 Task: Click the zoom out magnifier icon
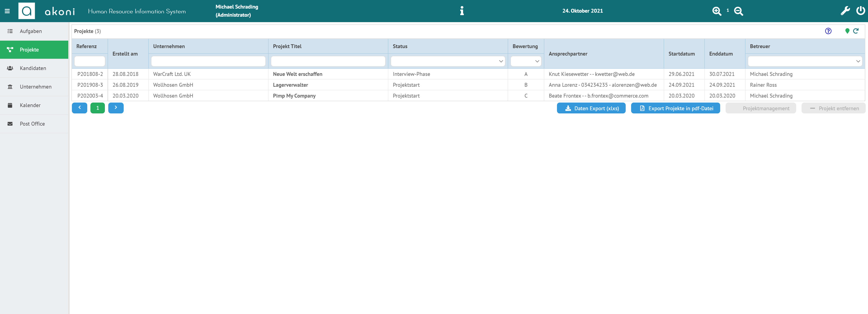[x=739, y=11]
